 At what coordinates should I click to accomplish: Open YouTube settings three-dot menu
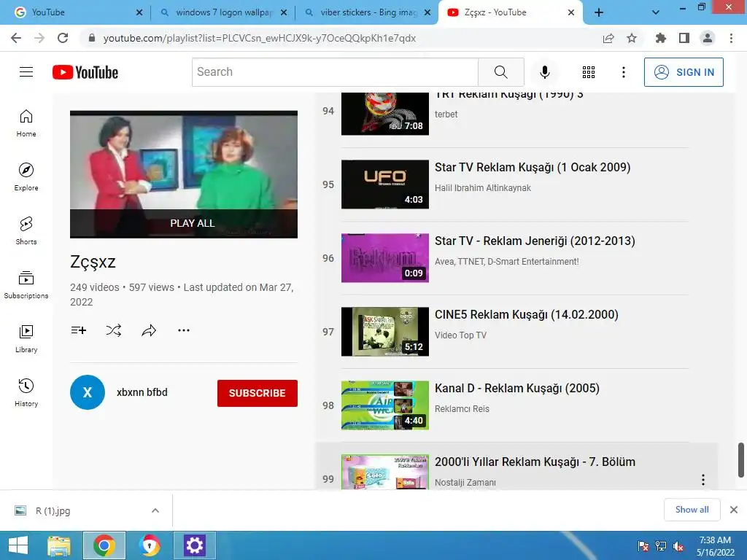click(x=623, y=72)
